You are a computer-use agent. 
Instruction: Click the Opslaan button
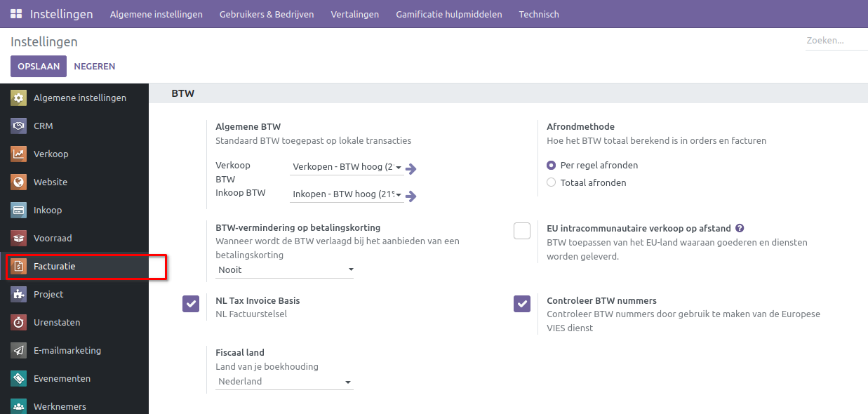pos(39,66)
